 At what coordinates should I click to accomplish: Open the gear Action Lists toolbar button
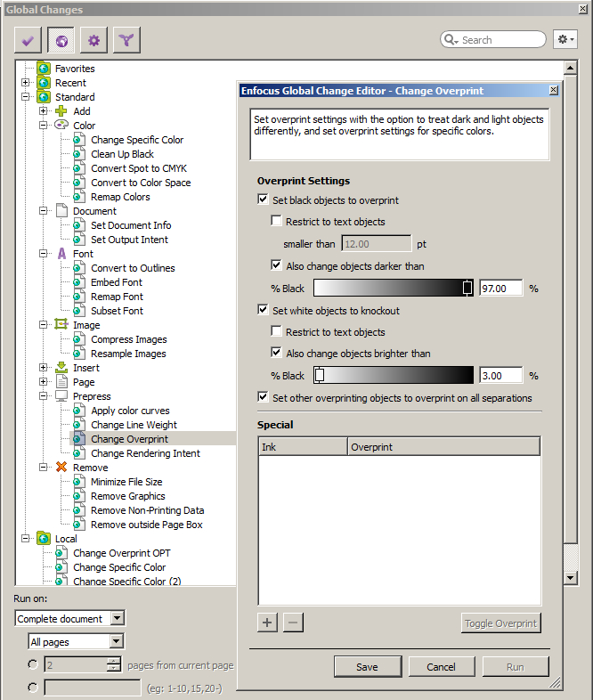(93, 41)
